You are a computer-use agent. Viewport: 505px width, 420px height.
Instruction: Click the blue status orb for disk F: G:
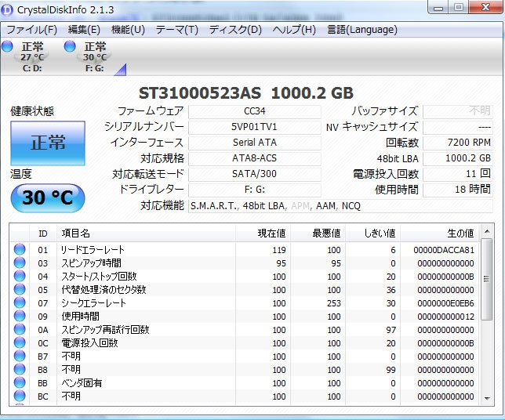(x=70, y=47)
